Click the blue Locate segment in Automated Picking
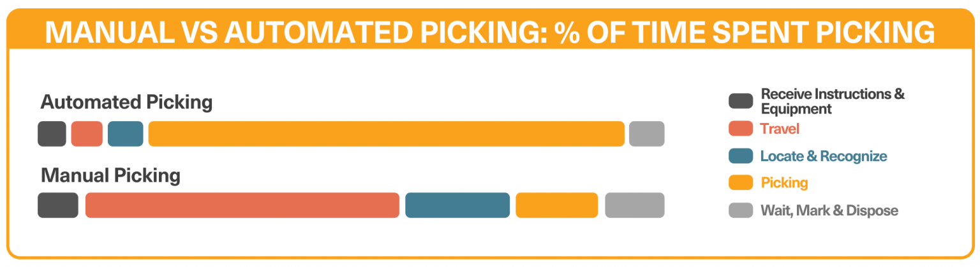Viewport: 980px width, 267px height. pyautogui.click(x=126, y=134)
